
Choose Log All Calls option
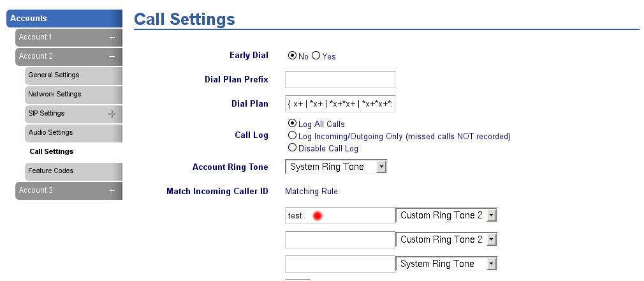coord(293,123)
